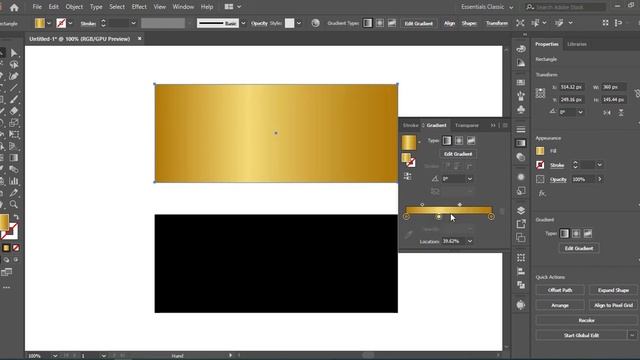Expand the Opacity options arrow in Properties
The height and width of the screenshot is (360, 640).
(600, 179)
